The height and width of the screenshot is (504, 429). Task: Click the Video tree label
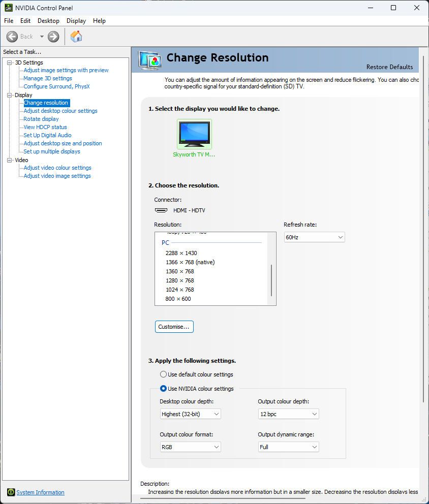(21, 160)
